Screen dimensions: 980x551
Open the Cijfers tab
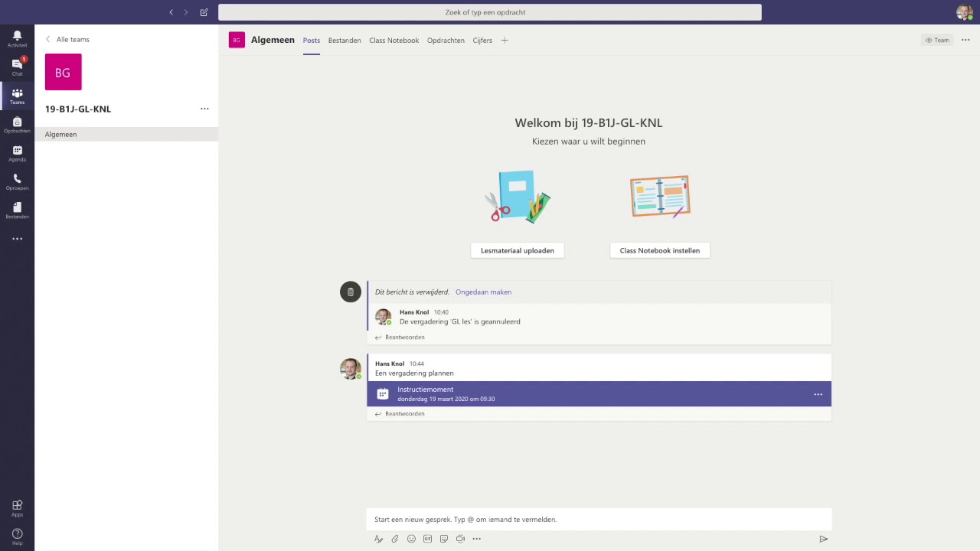pos(482,41)
